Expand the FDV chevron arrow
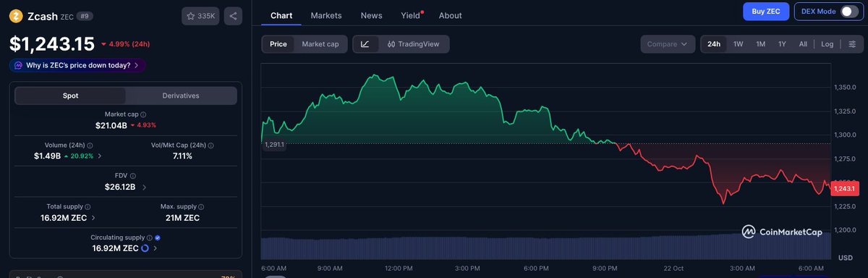The width and height of the screenshot is (868, 278). pyautogui.click(x=144, y=187)
